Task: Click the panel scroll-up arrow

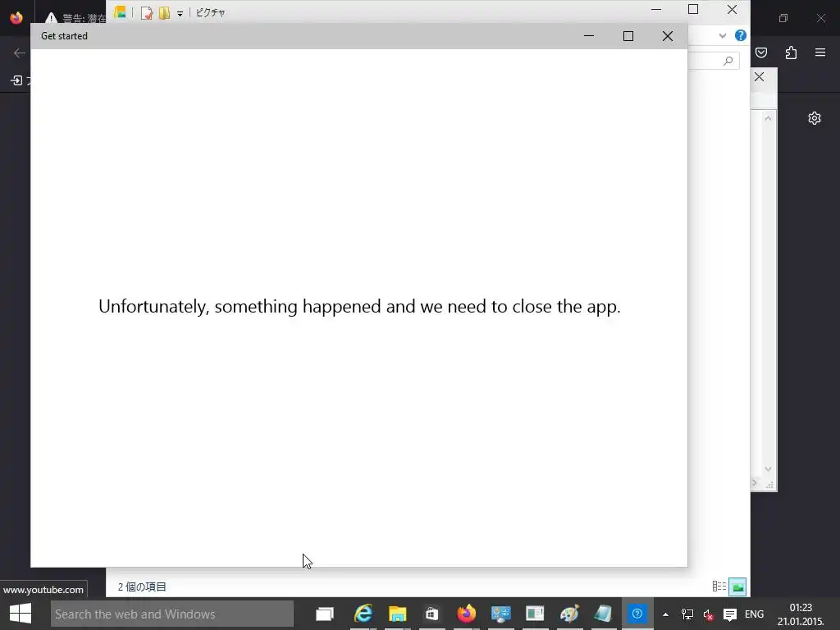Action: [768, 118]
